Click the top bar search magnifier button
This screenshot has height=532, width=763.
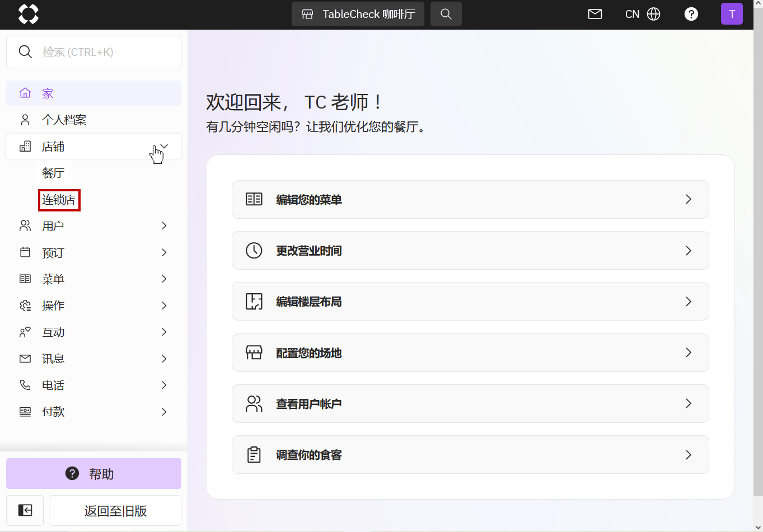point(446,14)
